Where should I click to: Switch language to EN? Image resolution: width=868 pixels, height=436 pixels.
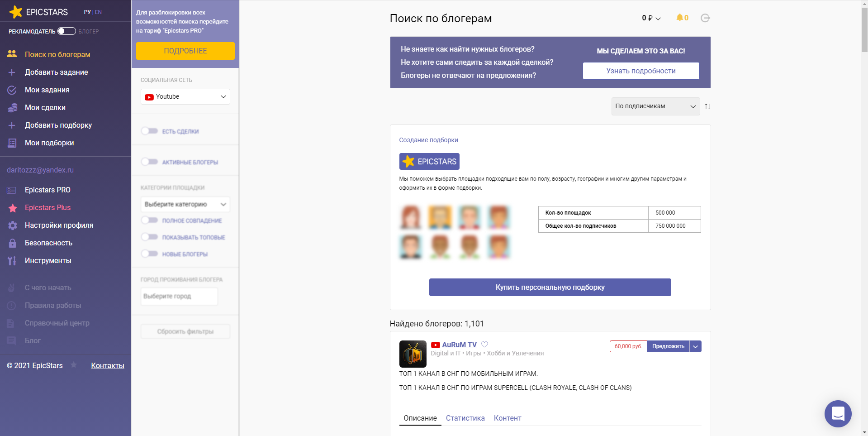(x=98, y=12)
